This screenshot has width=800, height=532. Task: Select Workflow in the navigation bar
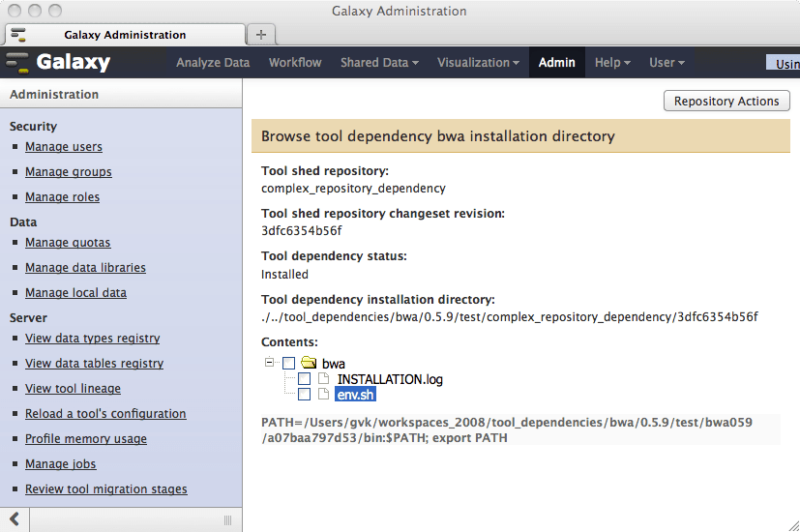tap(295, 63)
